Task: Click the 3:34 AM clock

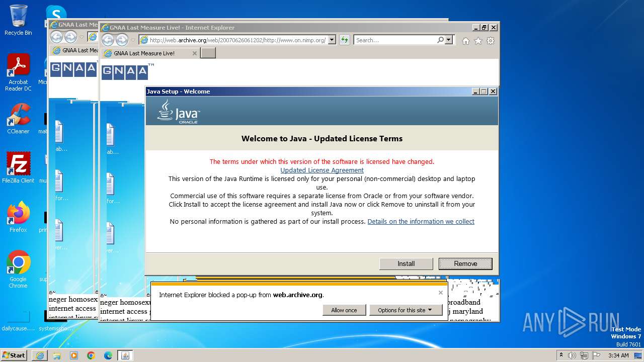Action: [618, 355]
